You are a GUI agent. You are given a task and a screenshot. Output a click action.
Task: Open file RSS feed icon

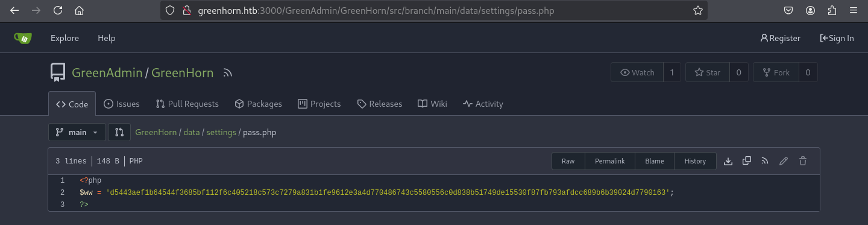click(x=765, y=161)
